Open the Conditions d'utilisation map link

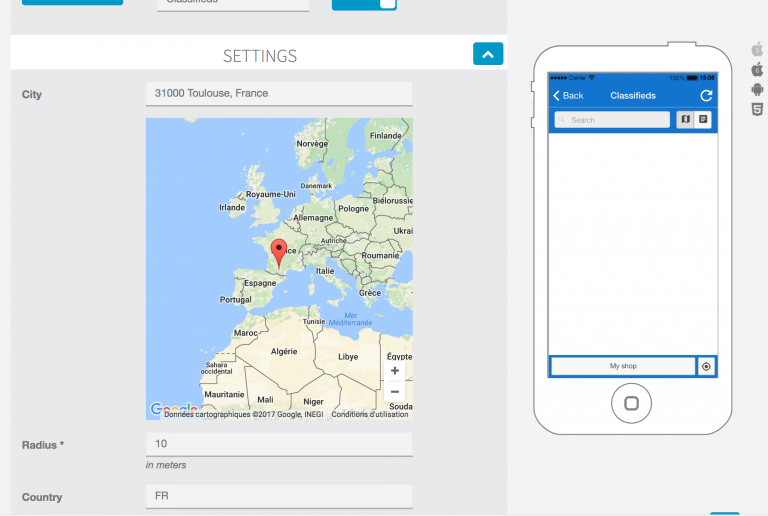click(371, 414)
